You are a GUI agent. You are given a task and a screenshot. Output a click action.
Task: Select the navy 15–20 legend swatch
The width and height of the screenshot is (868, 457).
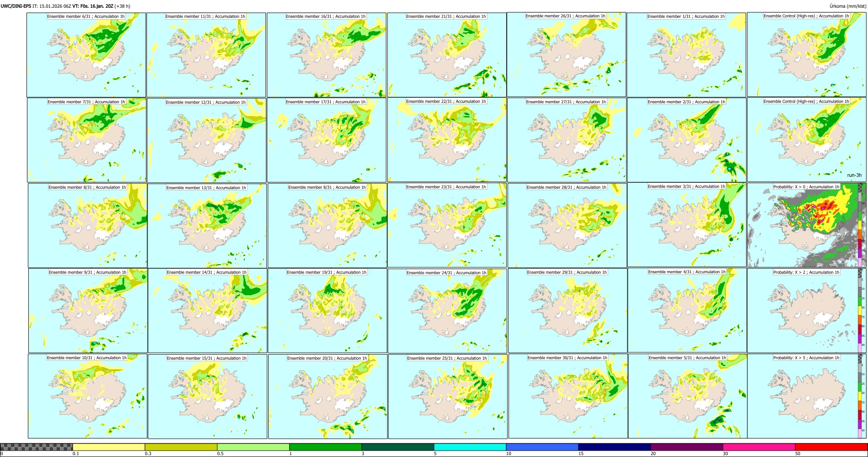(614, 447)
